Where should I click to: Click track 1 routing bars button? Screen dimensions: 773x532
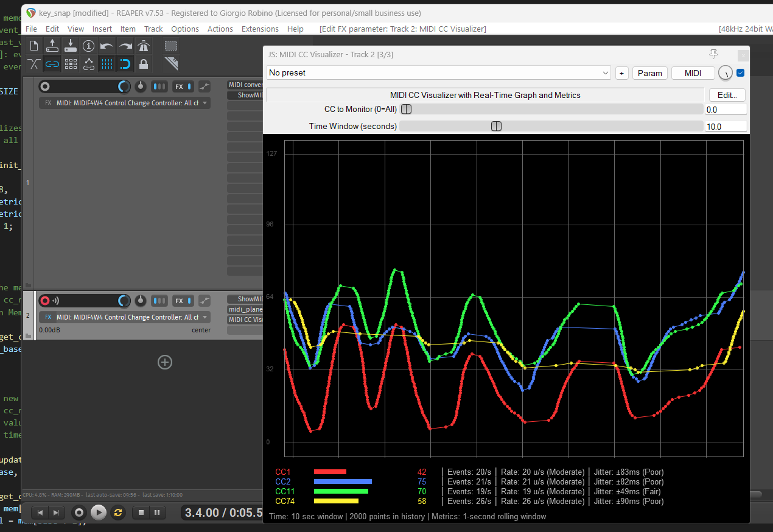[x=159, y=86]
